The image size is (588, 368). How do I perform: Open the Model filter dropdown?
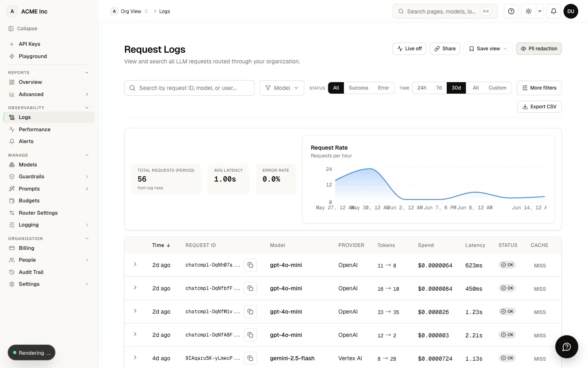(x=282, y=88)
